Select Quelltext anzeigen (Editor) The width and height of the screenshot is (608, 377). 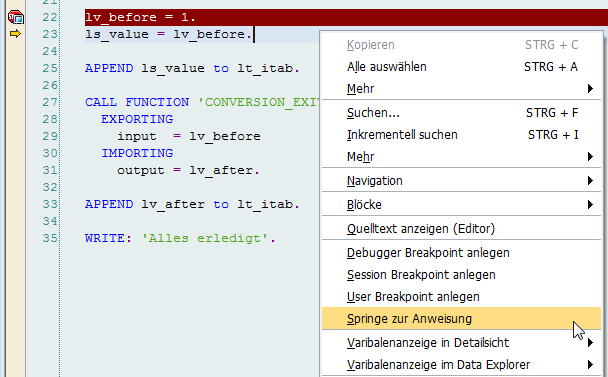point(461,228)
